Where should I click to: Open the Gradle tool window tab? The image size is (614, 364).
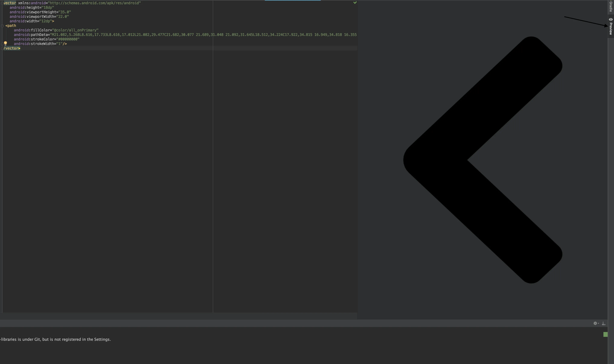[611, 6]
